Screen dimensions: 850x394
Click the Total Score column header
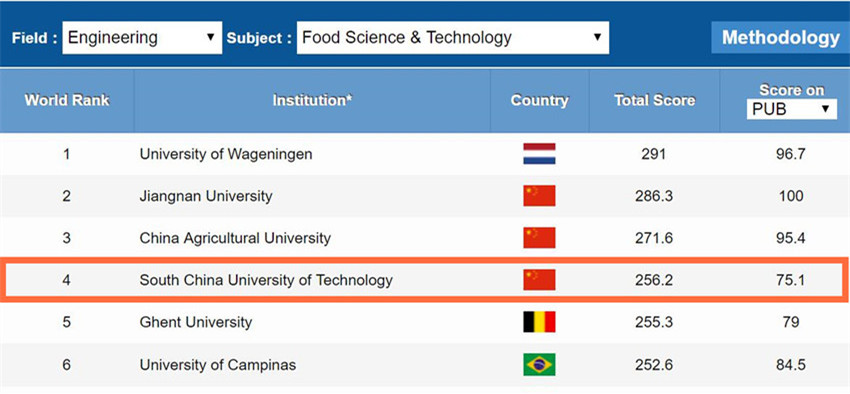(654, 100)
